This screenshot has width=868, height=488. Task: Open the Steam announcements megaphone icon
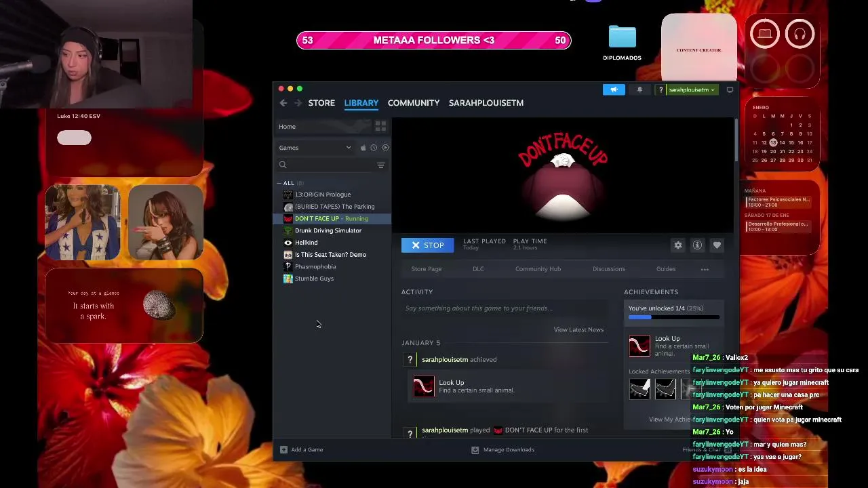[614, 89]
